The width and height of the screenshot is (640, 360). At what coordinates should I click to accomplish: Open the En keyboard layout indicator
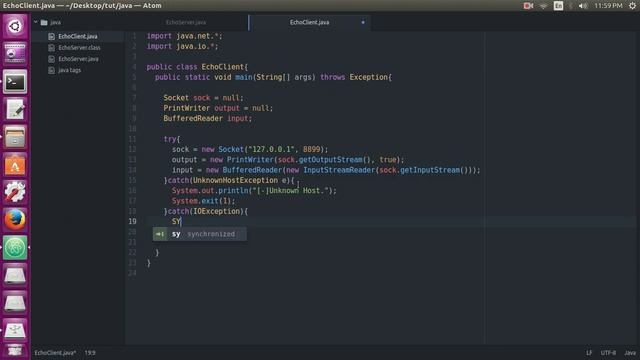[558, 6]
